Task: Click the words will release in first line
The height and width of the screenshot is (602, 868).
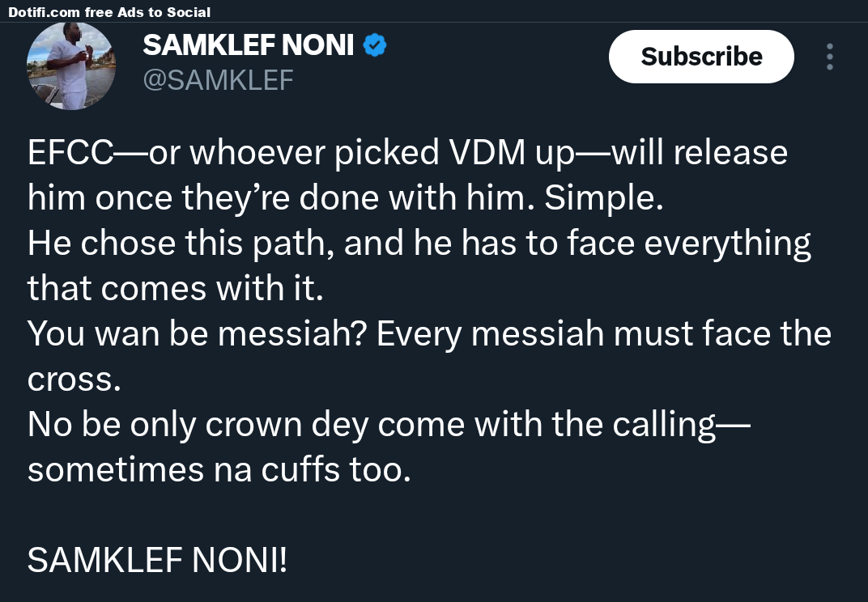Action: (x=699, y=153)
